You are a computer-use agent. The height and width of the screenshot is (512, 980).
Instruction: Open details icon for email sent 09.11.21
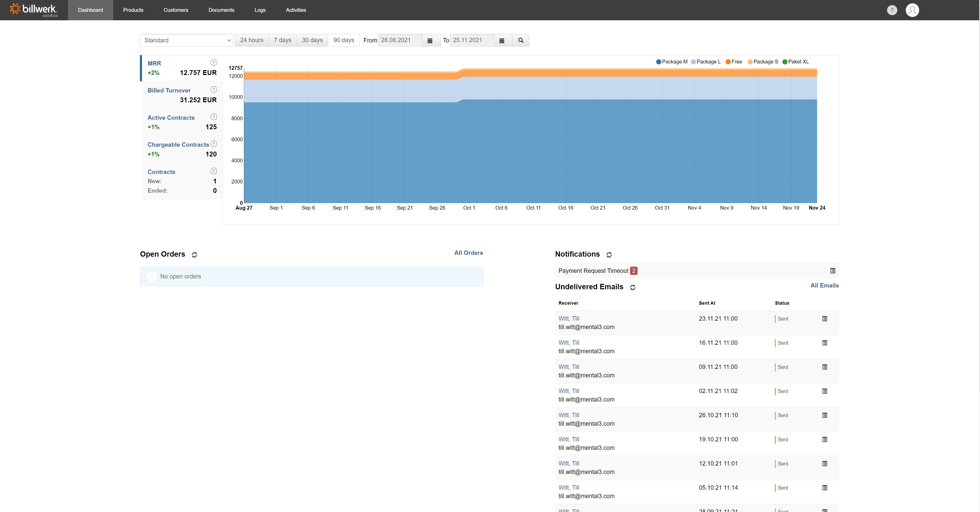(x=825, y=367)
